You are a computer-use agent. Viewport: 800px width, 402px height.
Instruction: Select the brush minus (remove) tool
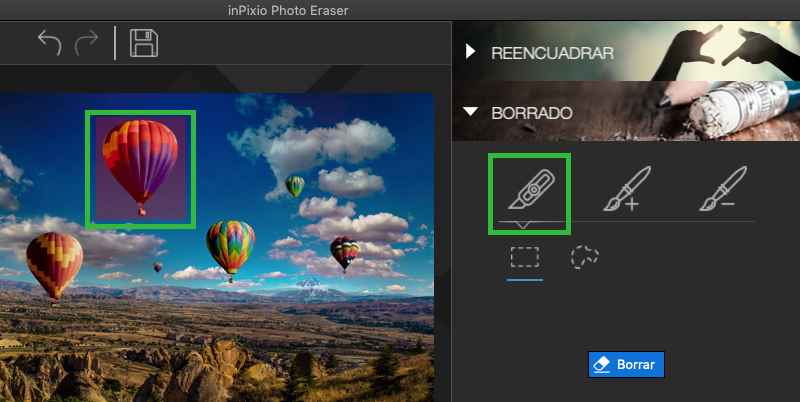tap(723, 189)
